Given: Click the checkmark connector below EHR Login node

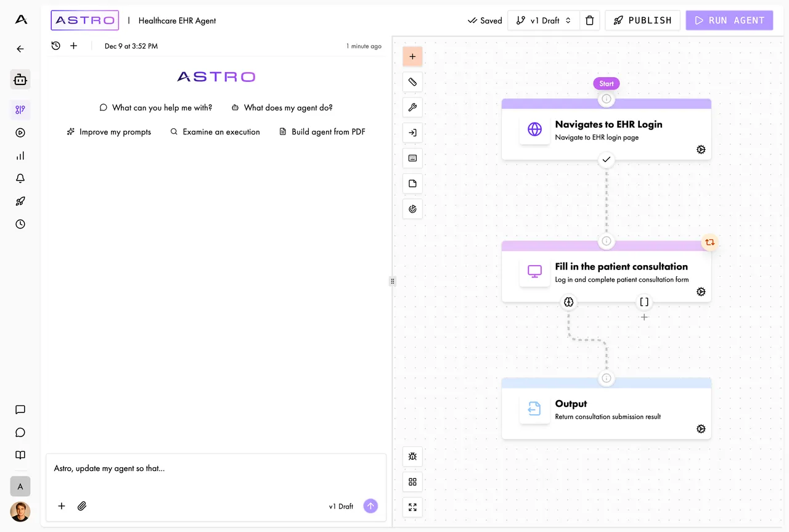Looking at the screenshot, I should [607, 160].
